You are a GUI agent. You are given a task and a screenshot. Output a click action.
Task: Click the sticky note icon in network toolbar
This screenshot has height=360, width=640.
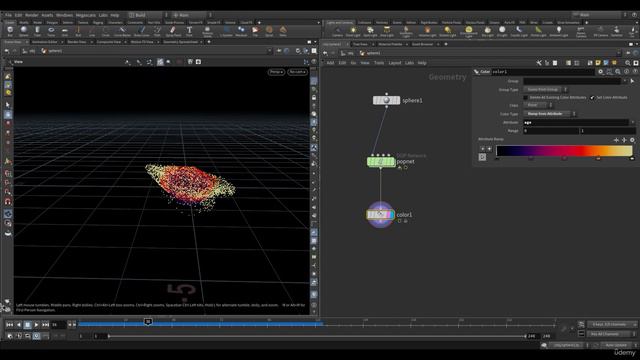pos(598,63)
